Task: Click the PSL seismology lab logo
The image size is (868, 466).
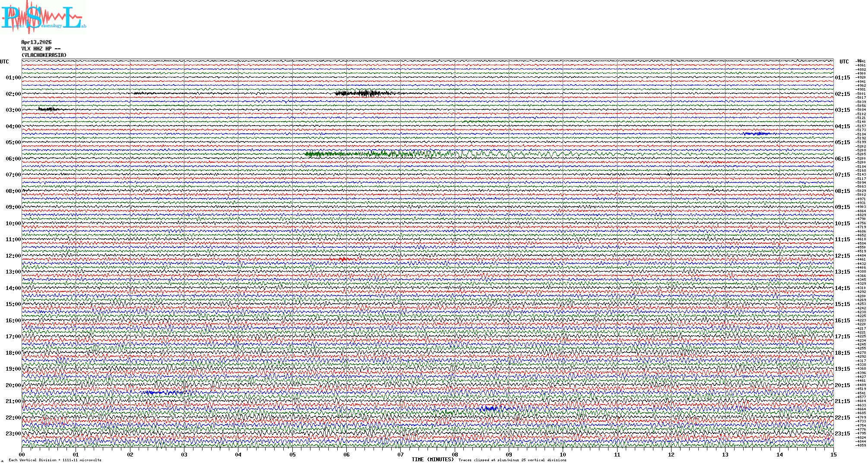Action: point(43,17)
